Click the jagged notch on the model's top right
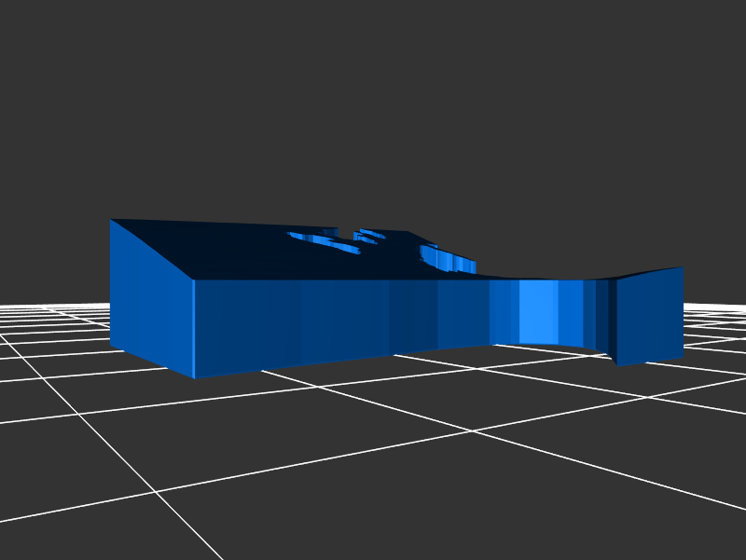Viewport: 746px width, 560px height. tap(446, 259)
